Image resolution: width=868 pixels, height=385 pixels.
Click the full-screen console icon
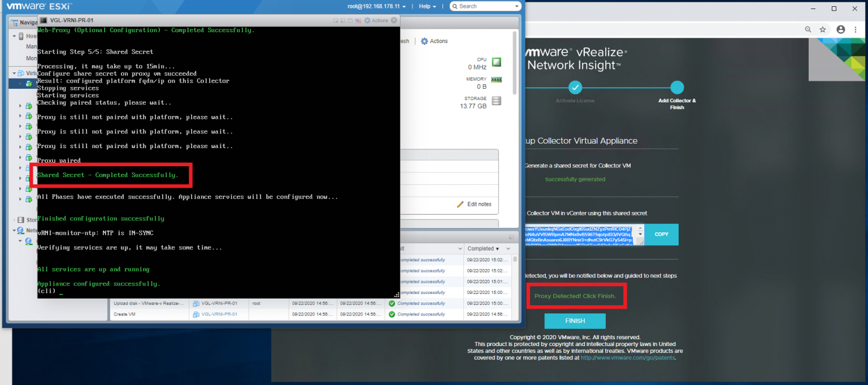350,20
